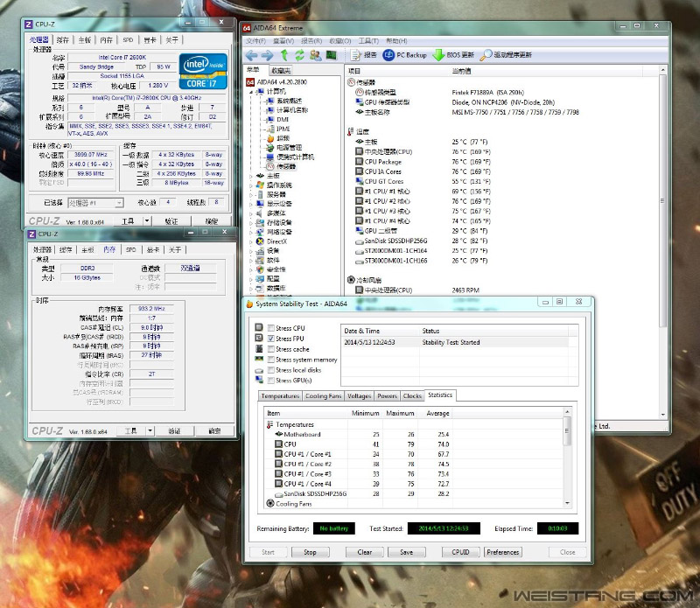Enable Stress local disks checkbox
Image resolution: width=700 pixels, height=608 pixels.
click(x=270, y=370)
